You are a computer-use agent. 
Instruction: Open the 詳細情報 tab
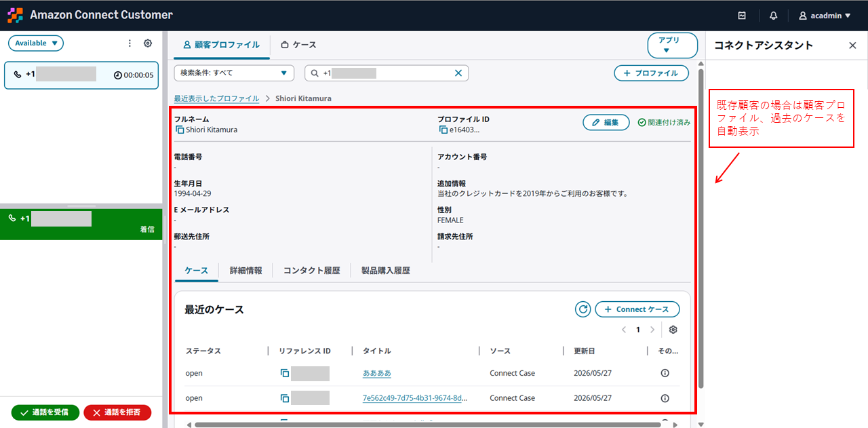point(246,270)
